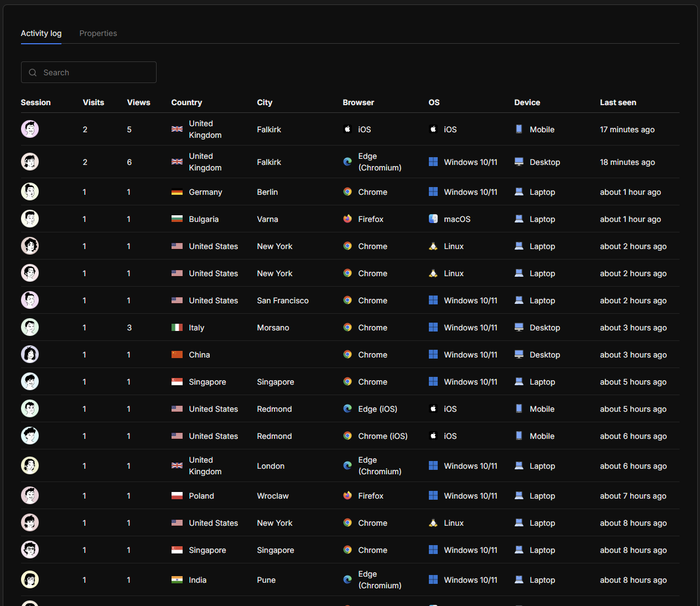
Task: Click the Last seen column header
Action: (x=618, y=102)
